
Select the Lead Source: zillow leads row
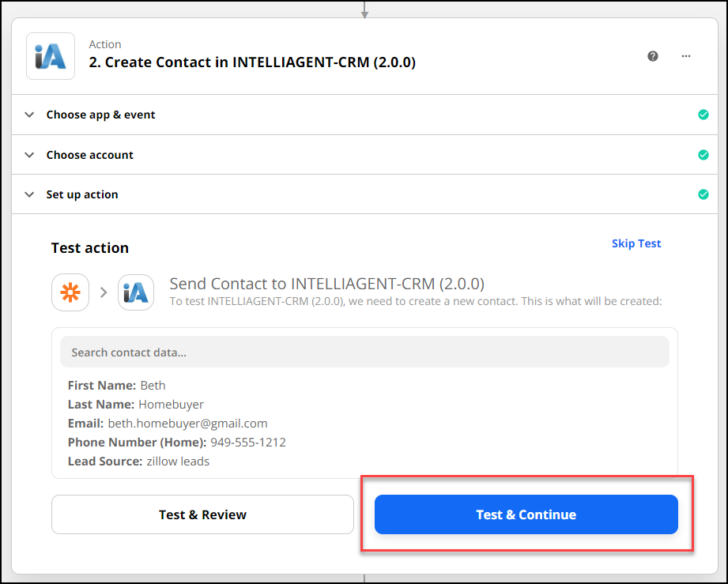(138, 462)
